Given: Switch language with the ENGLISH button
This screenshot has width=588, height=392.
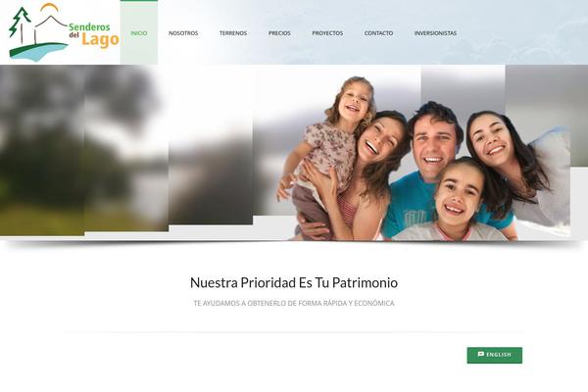Looking at the screenshot, I should (x=494, y=355).
